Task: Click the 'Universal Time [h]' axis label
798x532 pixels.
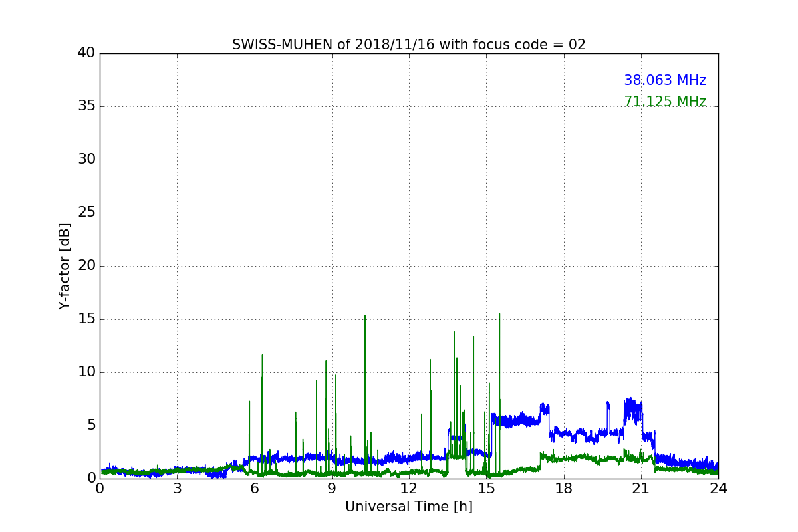Action: pos(409,507)
